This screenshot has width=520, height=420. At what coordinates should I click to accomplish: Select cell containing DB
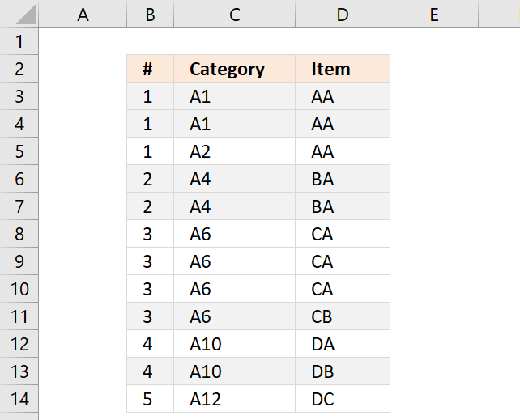[343, 371]
